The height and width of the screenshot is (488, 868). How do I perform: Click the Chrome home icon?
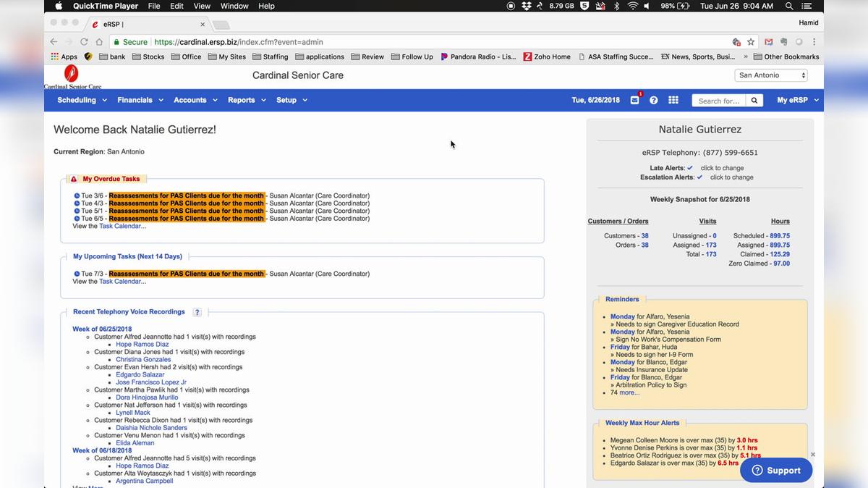[x=99, y=42]
